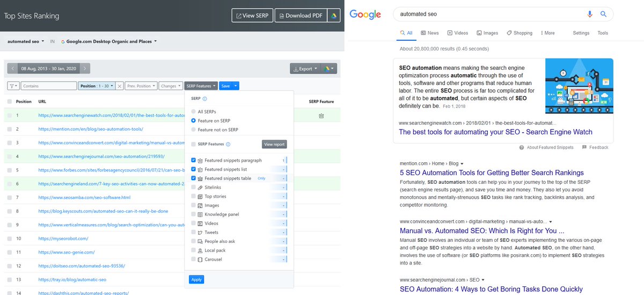Click the Google Drive icon beside Download PDF
This screenshot has width=644, height=295.
(333, 16)
